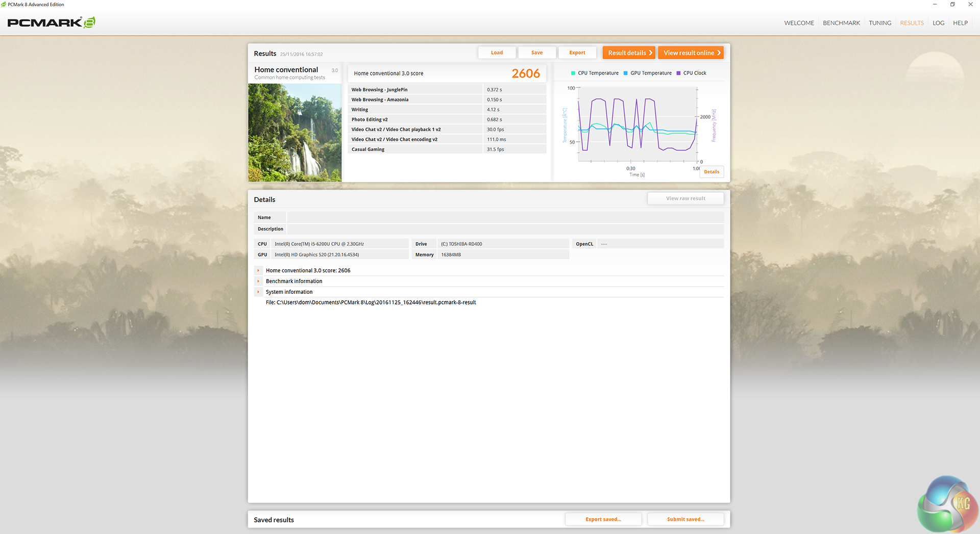Select the Web Browsing - Amazonia row
The width and height of the screenshot is (980, 534).
[447, 99]
